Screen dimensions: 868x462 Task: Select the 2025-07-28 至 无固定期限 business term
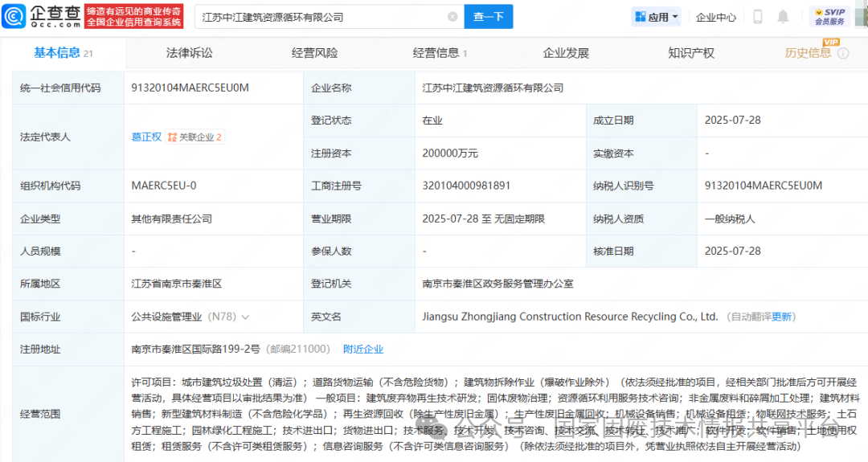point(483,219)
